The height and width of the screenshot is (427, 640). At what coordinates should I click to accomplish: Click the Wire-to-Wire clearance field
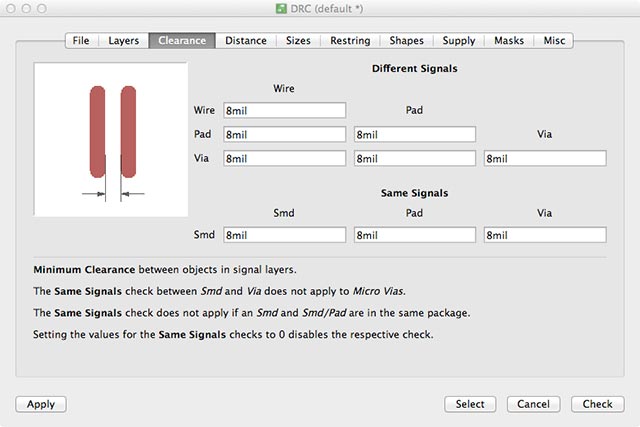(x=284, y=110)
